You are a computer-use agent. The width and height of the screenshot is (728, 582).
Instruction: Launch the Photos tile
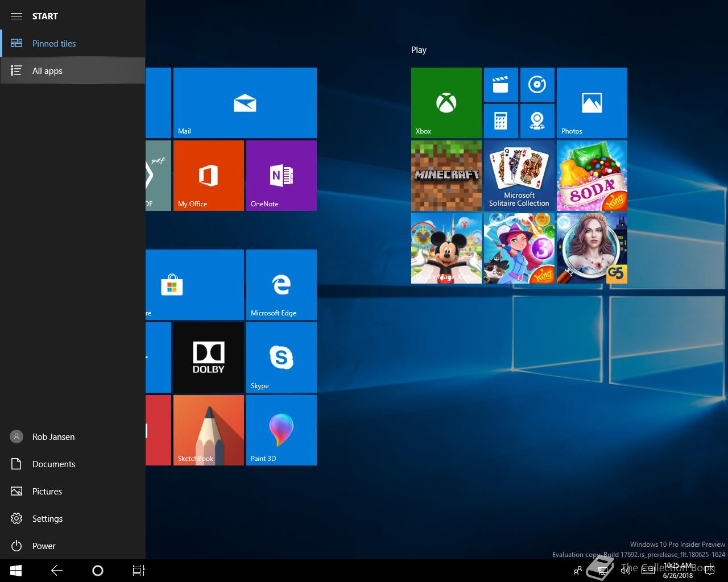coord(591,102)
